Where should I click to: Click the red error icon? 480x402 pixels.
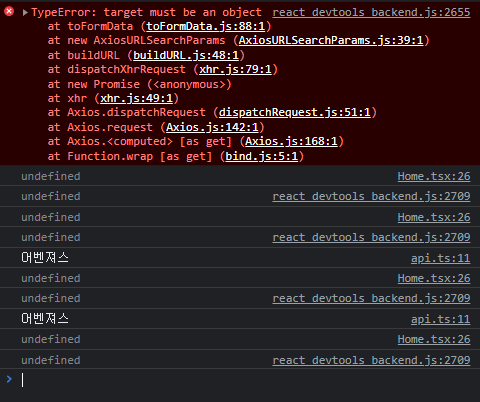pos(9,12)
